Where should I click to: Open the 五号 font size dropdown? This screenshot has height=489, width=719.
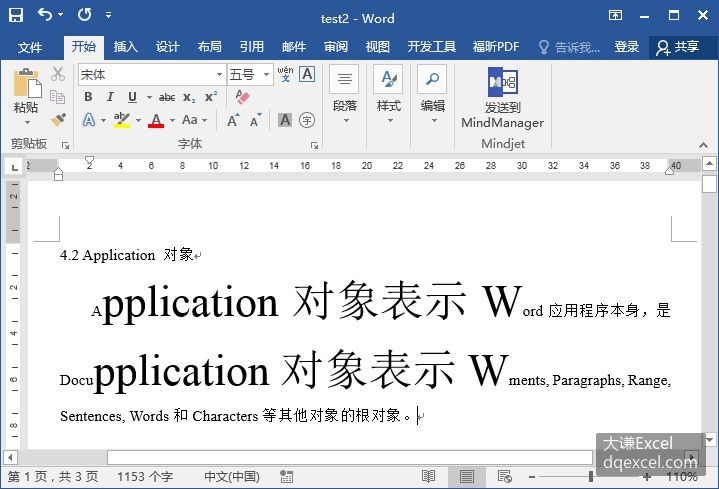[266, 74]
